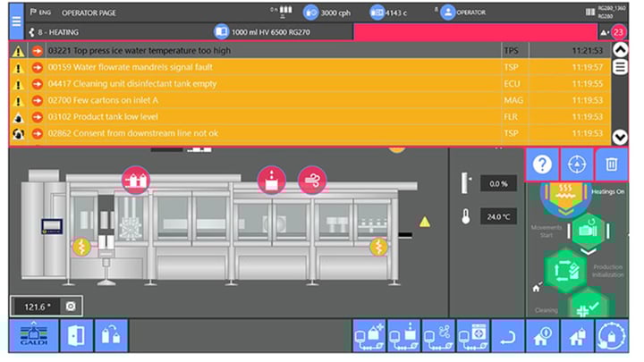Image resolution: width=644 pixels, height=362 pixels.
Task: Open the hamburger menu
Action: (x=16, y=21)
